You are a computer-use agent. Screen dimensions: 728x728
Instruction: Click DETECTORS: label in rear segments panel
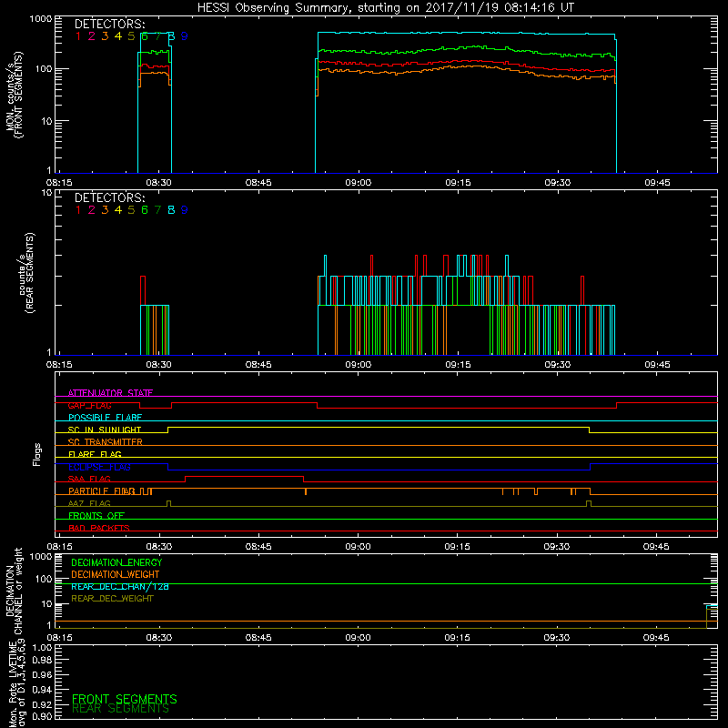[x=110, y=198]
